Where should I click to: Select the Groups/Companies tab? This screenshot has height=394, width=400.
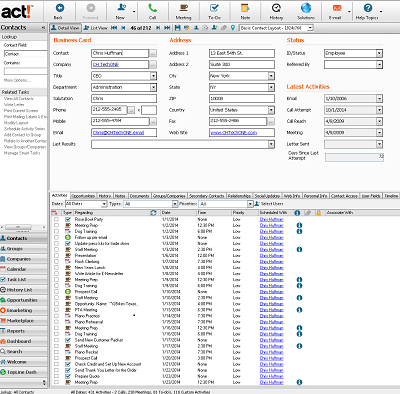[169, 196]
